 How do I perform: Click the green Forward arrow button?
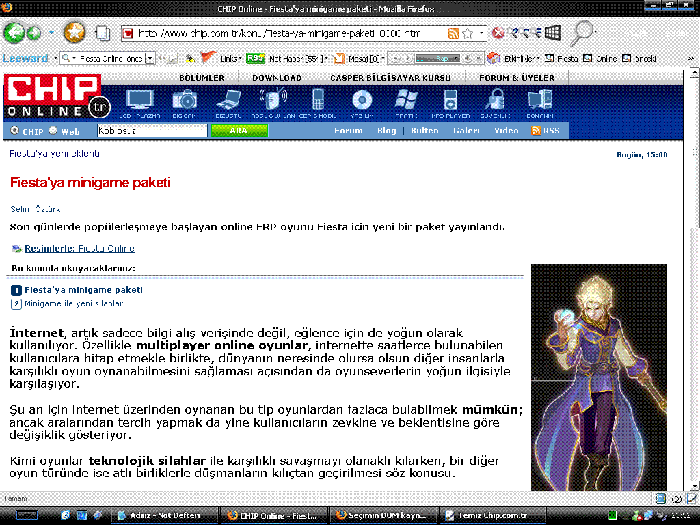(x=34, y=33)
